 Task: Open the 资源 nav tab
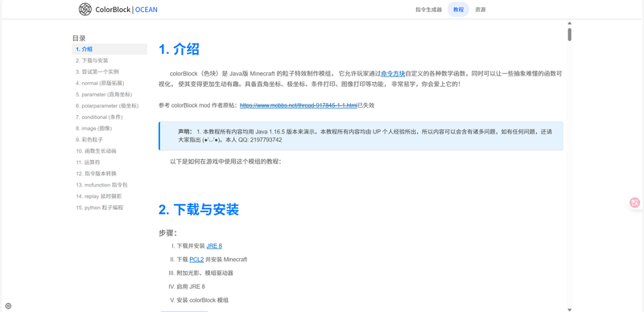[x=480, y=10]
